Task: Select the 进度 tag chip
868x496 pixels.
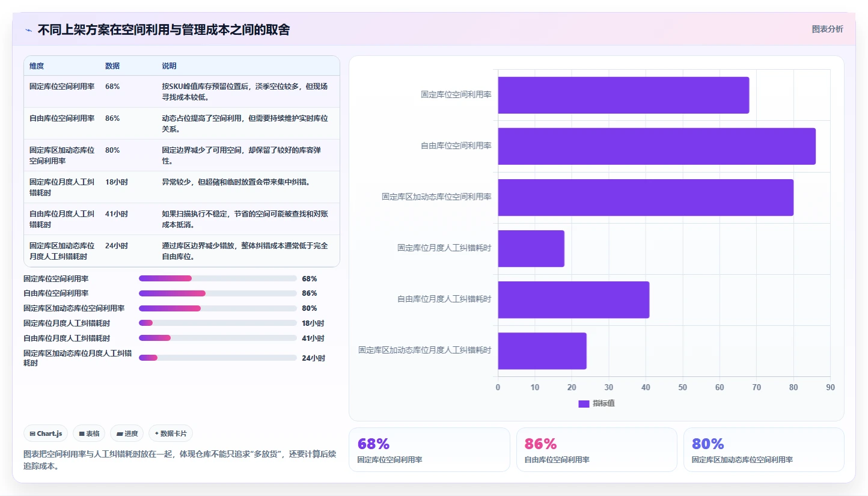Action: pyautogui.click(x=127, y=433)
